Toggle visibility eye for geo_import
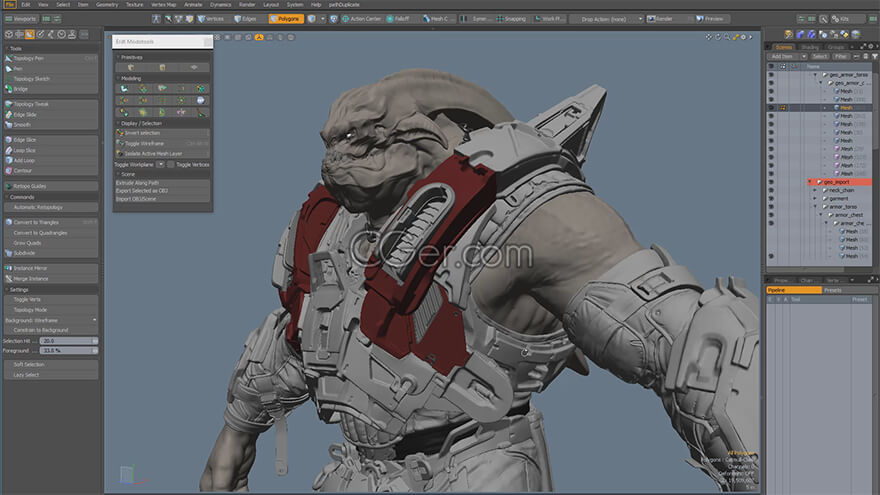Image resolution: width=880 pixels, height=495 pixels. click(x=771, y=182)
